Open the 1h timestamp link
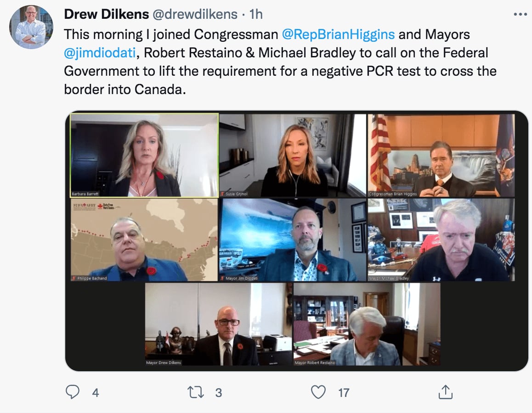This screenshot has height=413, width=532. [x=256, y=14]
